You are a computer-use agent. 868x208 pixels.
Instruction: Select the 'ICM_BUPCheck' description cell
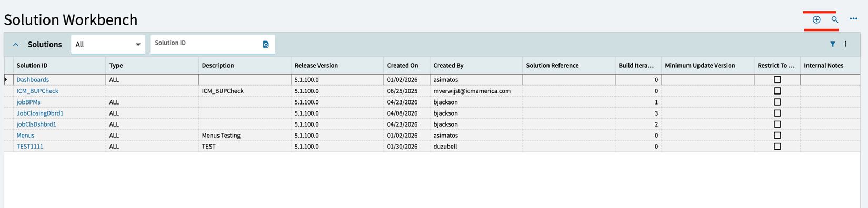pyautogui.click(x=245, y=91)
